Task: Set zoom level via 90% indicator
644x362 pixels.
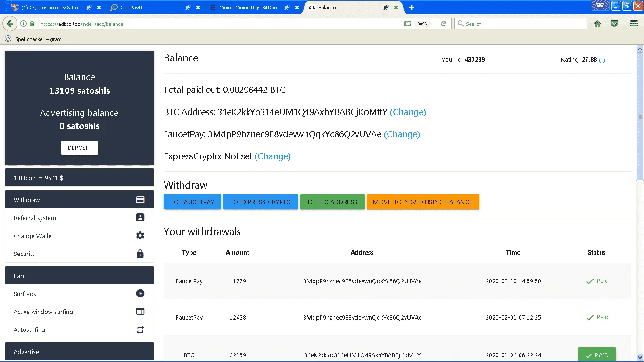Action: (x=422, y=24)
